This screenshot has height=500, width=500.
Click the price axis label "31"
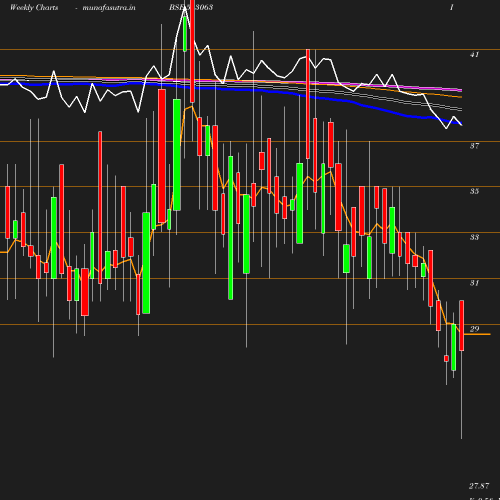[x=474, y=283]
